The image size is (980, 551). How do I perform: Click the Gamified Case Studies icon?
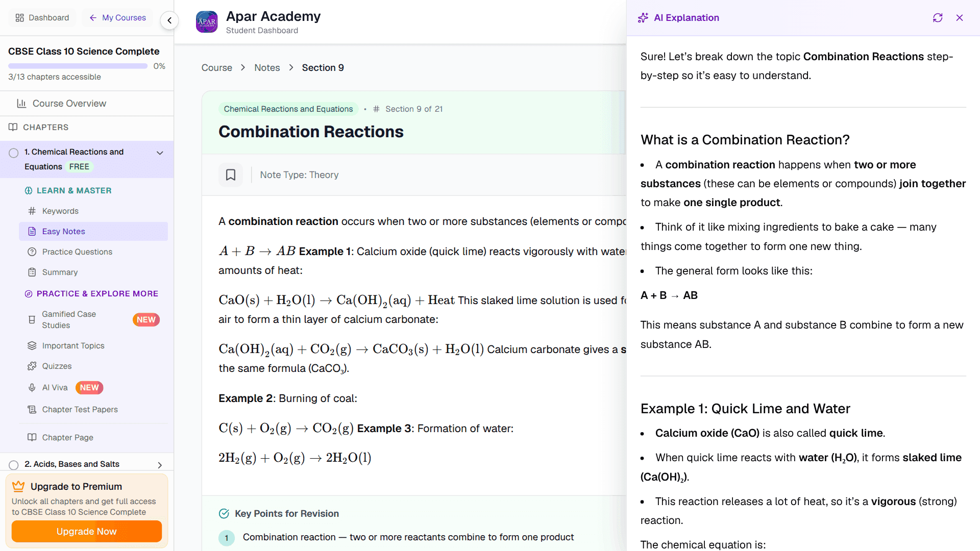click(x=32, y=320)
